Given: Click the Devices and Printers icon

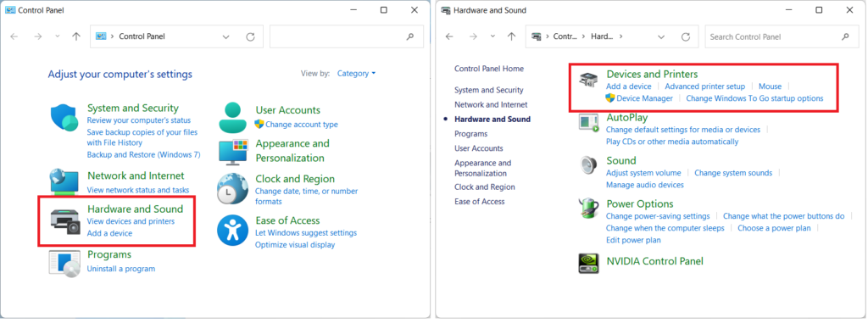Looking at the screenshot, I should pos(588,80).
